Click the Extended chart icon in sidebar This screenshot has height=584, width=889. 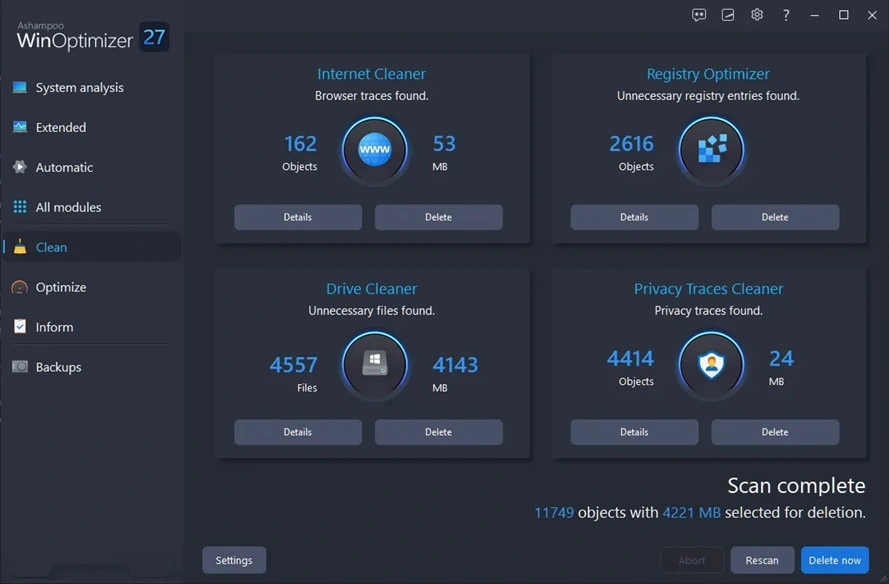point(20,127)
